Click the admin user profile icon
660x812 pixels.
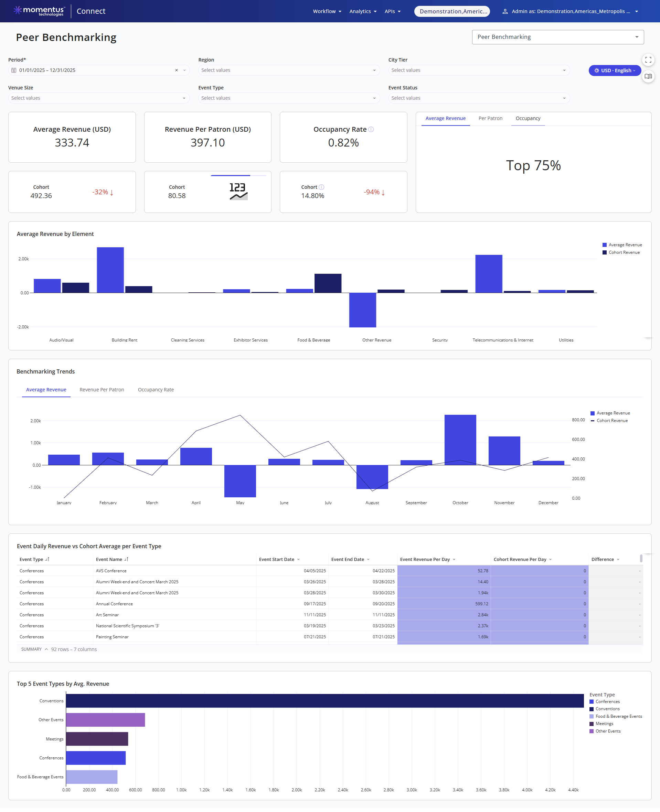point(505,11)
